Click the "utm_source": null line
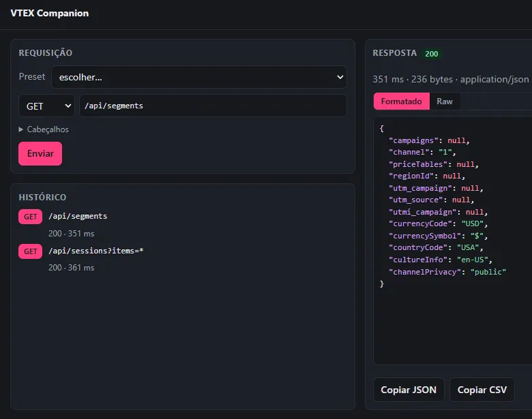Screen dimensions: 532x419 431,200
